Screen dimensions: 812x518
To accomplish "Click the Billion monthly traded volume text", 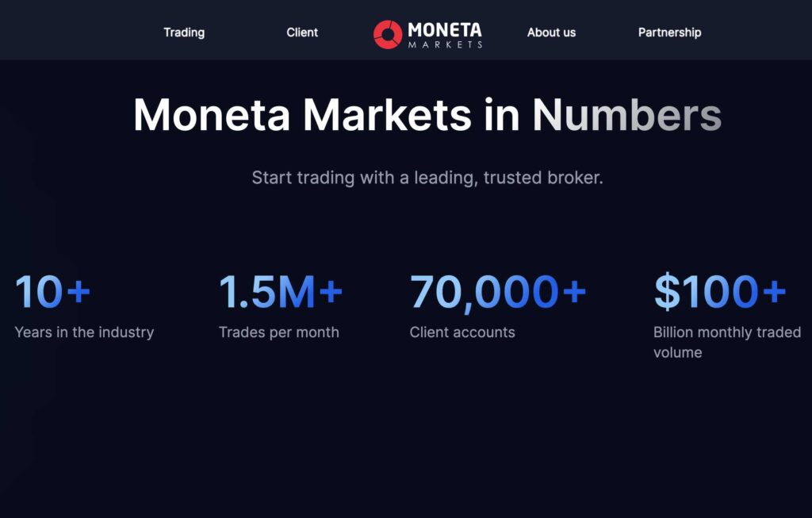I will (726, 342).
